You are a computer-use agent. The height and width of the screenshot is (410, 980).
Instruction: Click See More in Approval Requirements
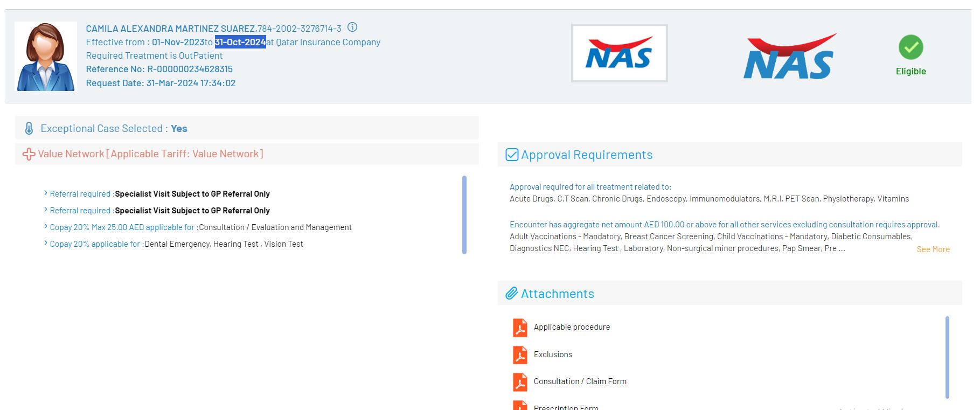933,249
